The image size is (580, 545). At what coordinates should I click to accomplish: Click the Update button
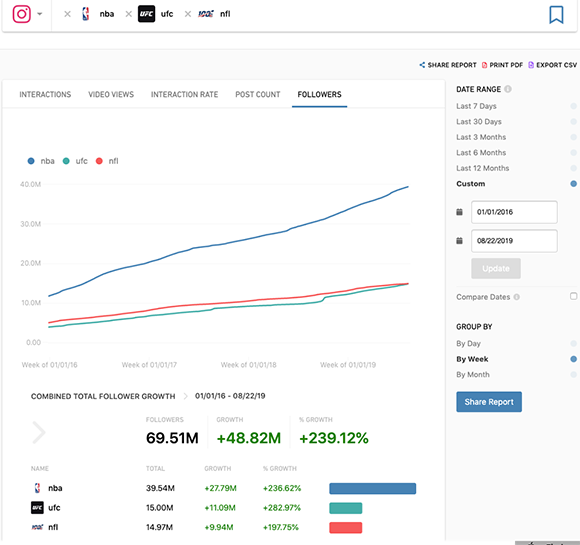point(496,269)
